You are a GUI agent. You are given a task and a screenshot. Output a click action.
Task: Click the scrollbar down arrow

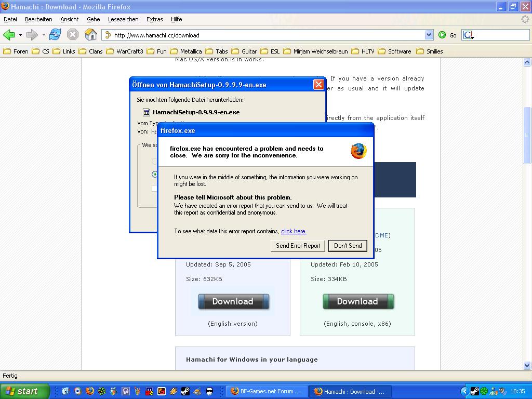pos(527,365)
